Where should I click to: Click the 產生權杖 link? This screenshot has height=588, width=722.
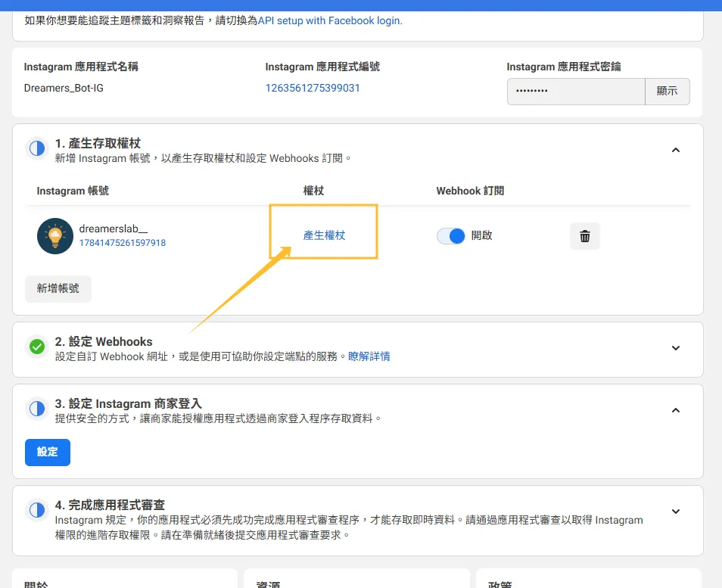(324, 235)
